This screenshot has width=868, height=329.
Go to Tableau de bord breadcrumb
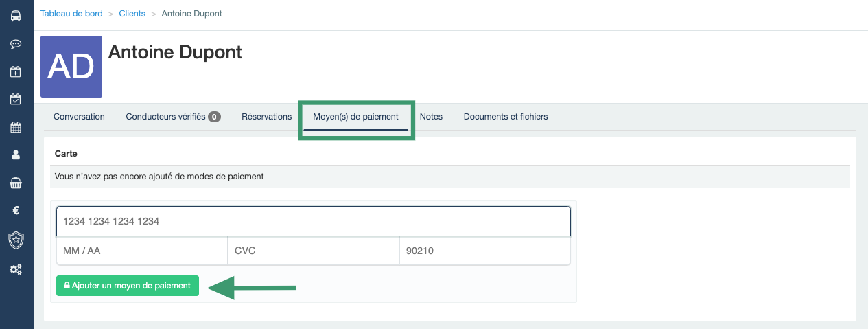pyautogui.click(x=71, y=14)
